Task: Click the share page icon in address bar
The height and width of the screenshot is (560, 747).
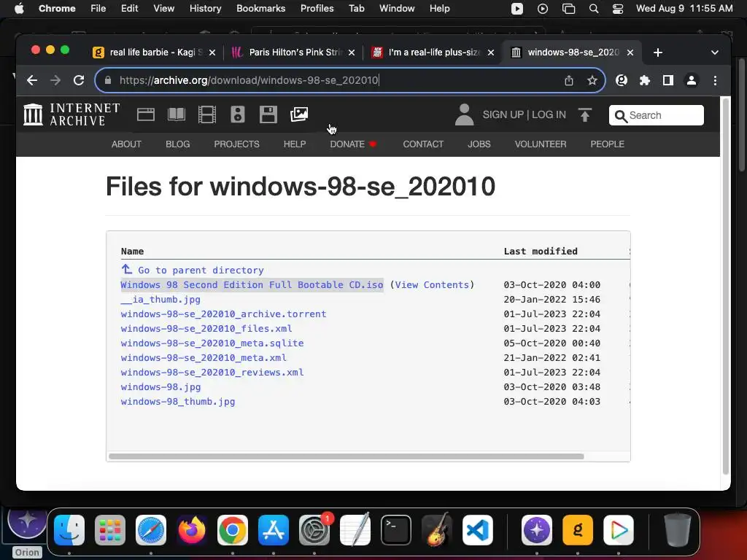Action: pyautogui.click(x=569, y=80)
